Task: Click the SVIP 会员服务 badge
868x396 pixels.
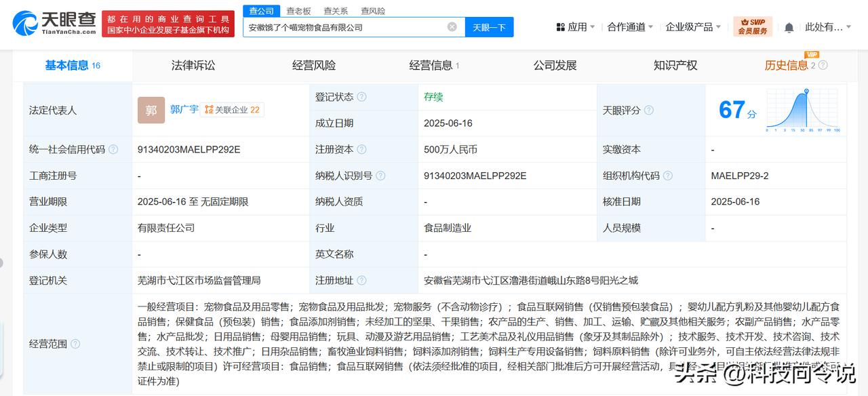Action: pos(753,27)
